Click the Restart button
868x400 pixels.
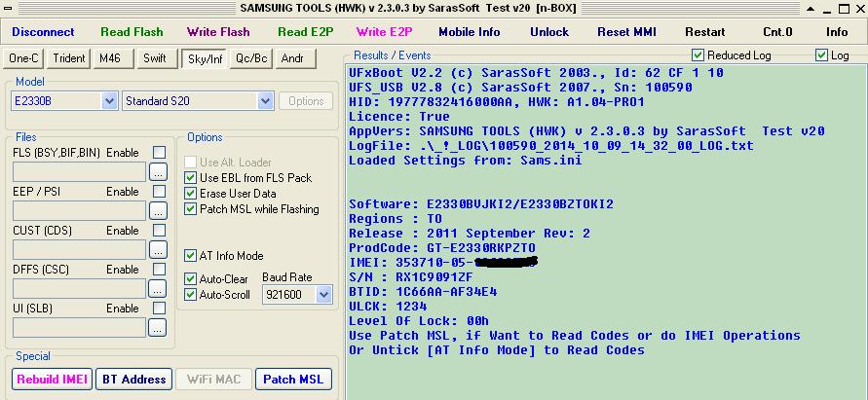click(704, 32)
